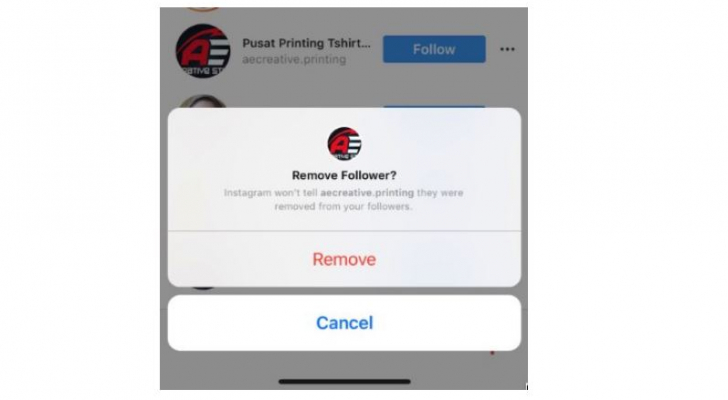Tap bold aecreative.printing in the dialog message
This screenshot has height=400, width=728.
[x=367, y=193]
